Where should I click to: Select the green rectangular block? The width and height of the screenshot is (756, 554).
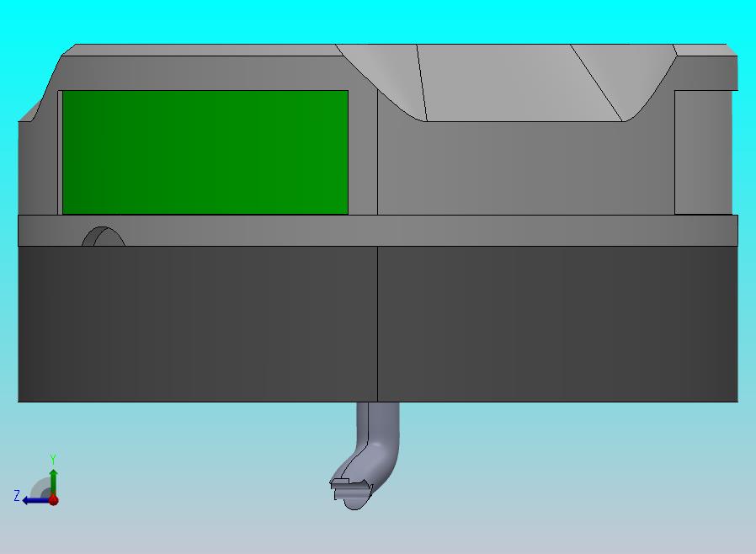click(x=205, y=152)
